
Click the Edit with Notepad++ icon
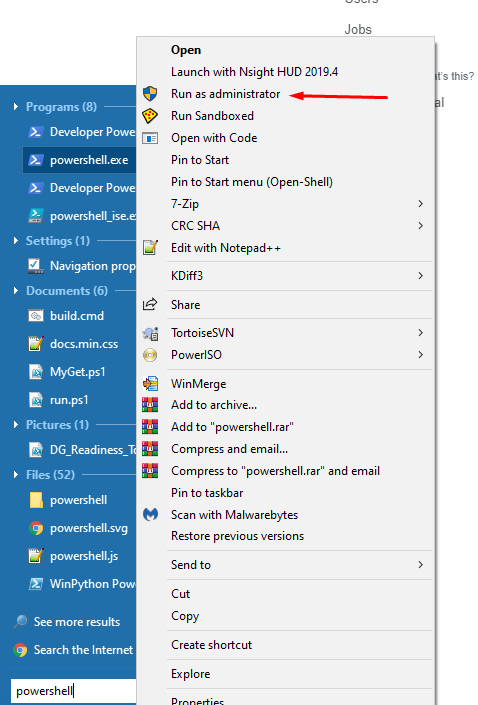point(150,248)
